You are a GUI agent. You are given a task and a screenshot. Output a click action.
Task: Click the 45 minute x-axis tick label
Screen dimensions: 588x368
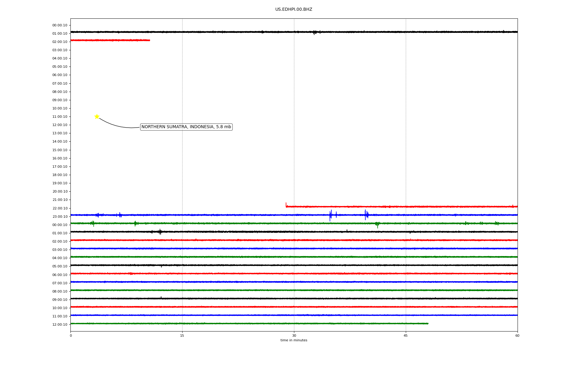pos(405,335)
